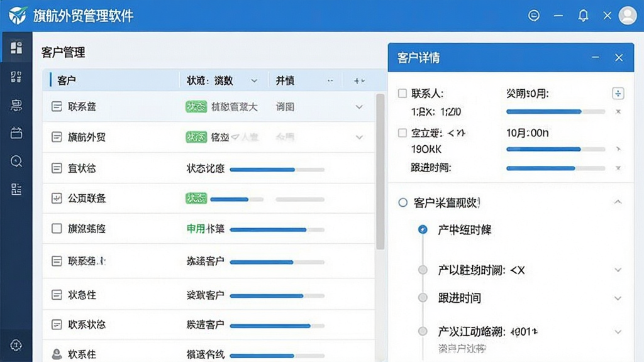Click the person icon beside 欷系住

click(57, 354)
